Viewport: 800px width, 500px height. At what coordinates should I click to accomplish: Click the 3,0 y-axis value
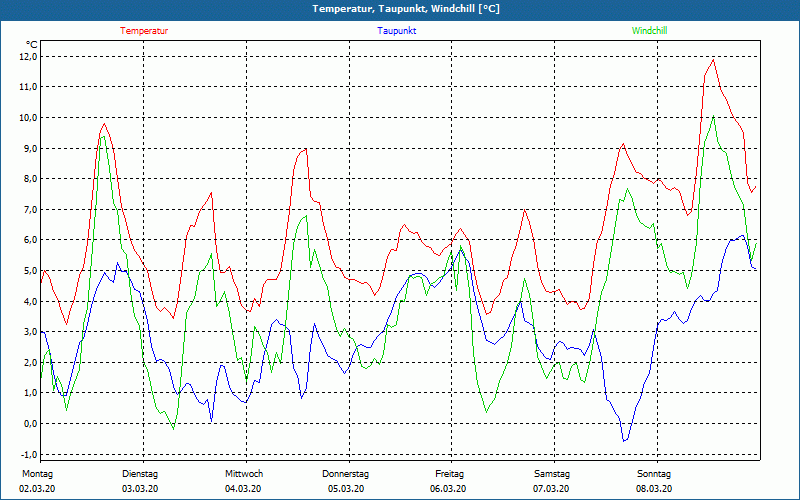click(31, 332)
